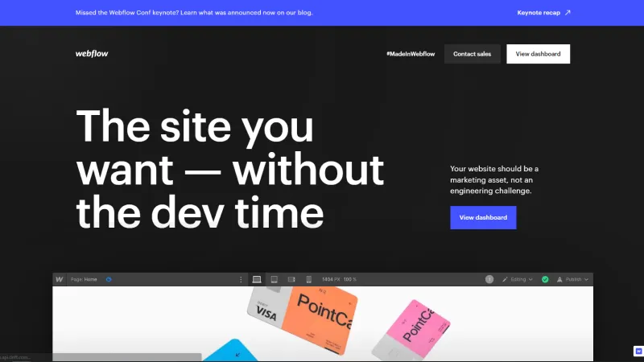Open the #MadeInWebflow nav link
The image size is (644, 362).
point(411,54)
